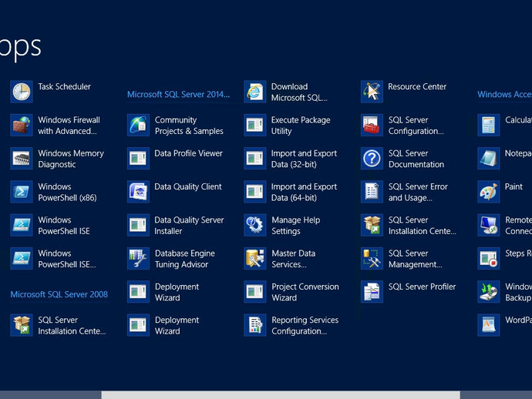Viewport: 532px width, 399px height.
Task: Launch Windows PowerShell (x86)
Action: coord(54,192)
